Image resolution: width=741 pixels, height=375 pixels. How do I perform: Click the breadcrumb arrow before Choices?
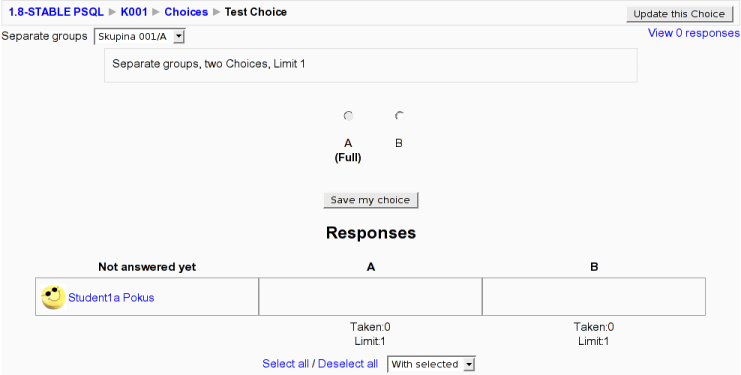[155, 12]
